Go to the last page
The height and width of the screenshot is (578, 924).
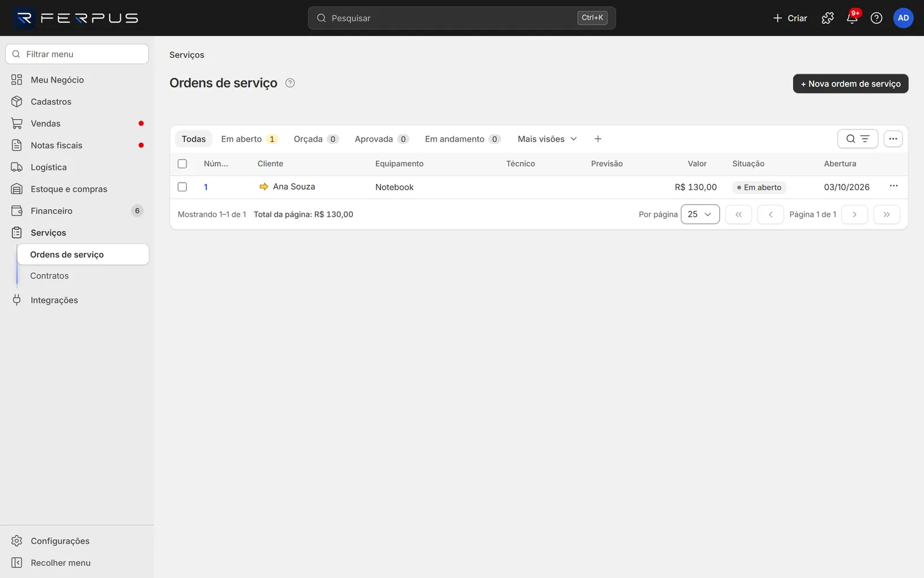coord(886,214)
